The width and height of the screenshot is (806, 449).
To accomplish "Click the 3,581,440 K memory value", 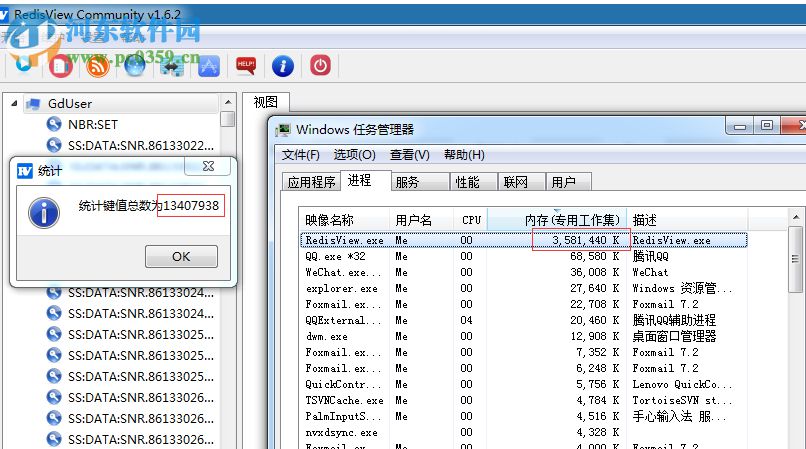I will [x=585, y=240].
